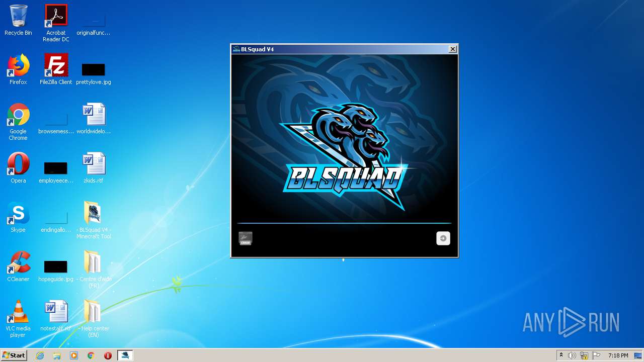Open the Start menu

click(x=14, y=355)
